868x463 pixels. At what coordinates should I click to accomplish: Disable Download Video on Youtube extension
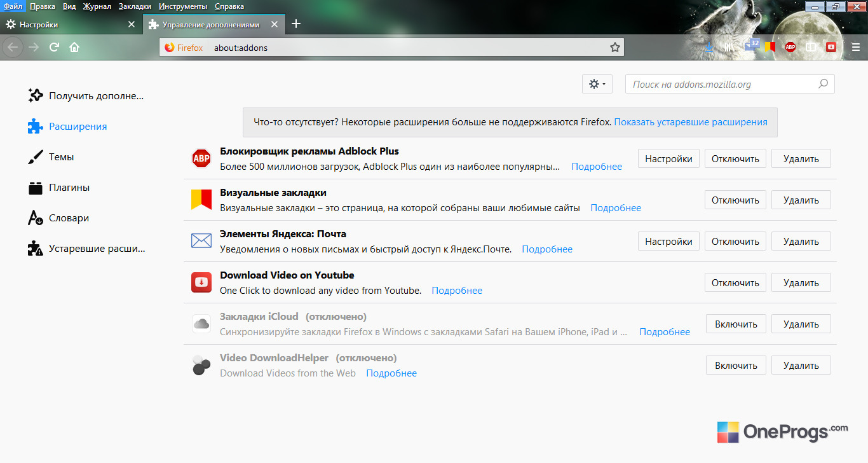[x=735, y=282]
